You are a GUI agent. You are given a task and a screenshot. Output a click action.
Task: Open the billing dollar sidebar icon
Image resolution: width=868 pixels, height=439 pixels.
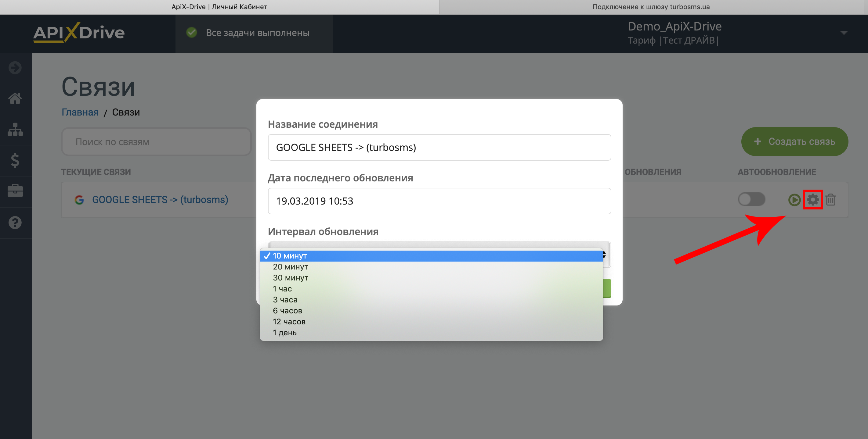pyautogui.click(x=15, y=160)
